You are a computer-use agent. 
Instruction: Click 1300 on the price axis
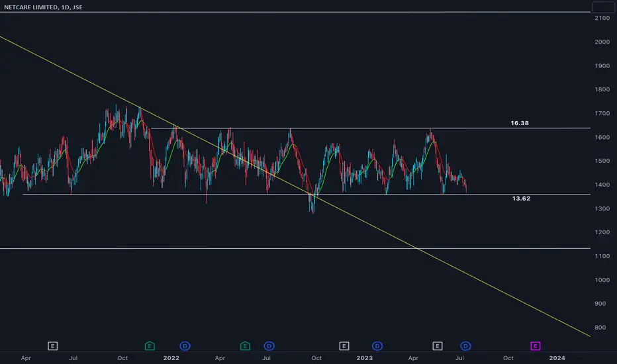pyautogui.click(x=602, y=208)
